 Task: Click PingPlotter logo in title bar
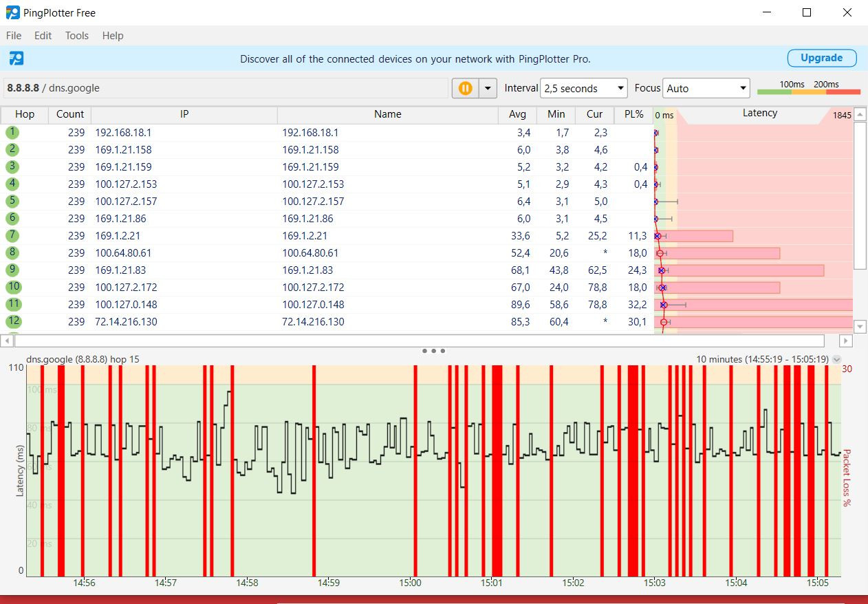click(13, 12)
